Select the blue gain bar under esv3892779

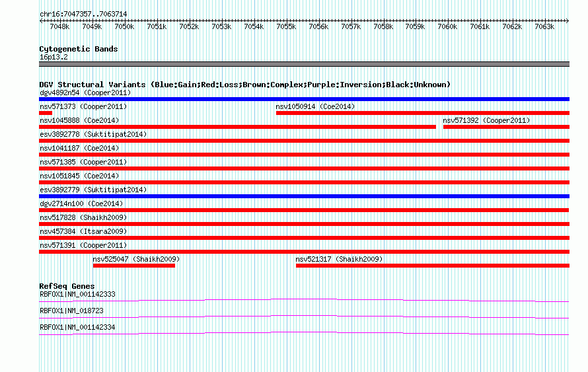pos(304,196)
